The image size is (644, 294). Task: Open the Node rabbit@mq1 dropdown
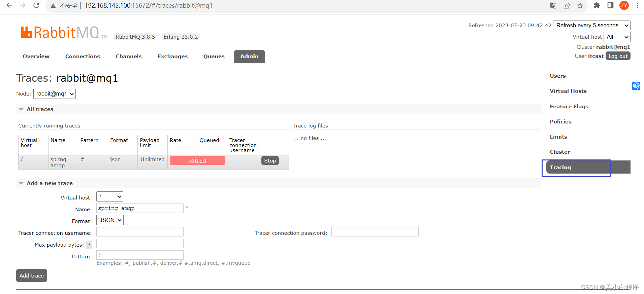point(55,94)
